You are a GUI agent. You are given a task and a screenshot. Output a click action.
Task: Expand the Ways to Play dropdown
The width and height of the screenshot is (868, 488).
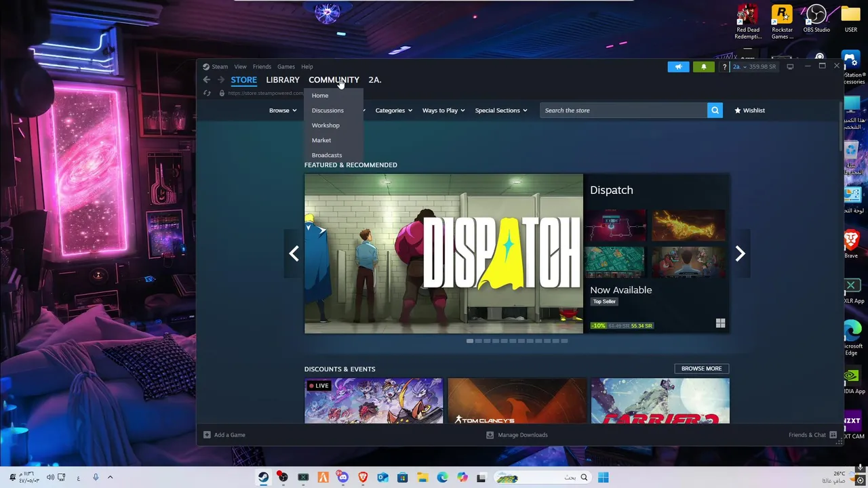tap(443, 110)
